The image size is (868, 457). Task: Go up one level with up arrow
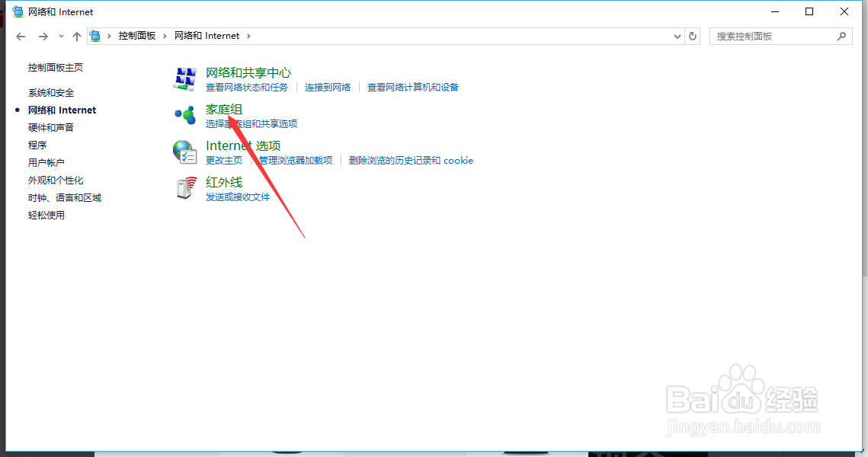(76, 37)
